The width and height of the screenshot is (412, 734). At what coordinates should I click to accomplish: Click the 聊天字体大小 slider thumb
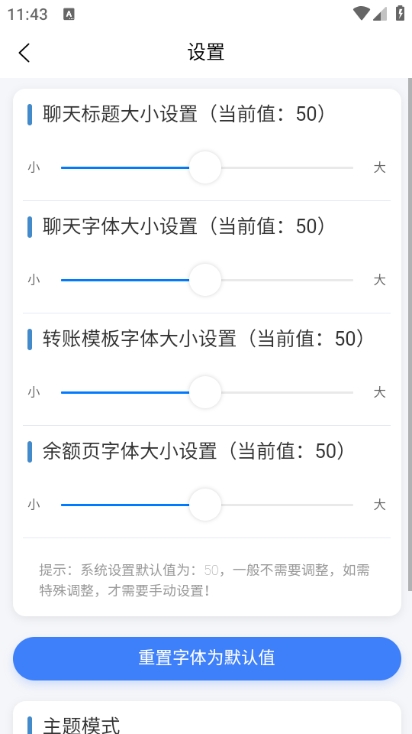[205, 280]
